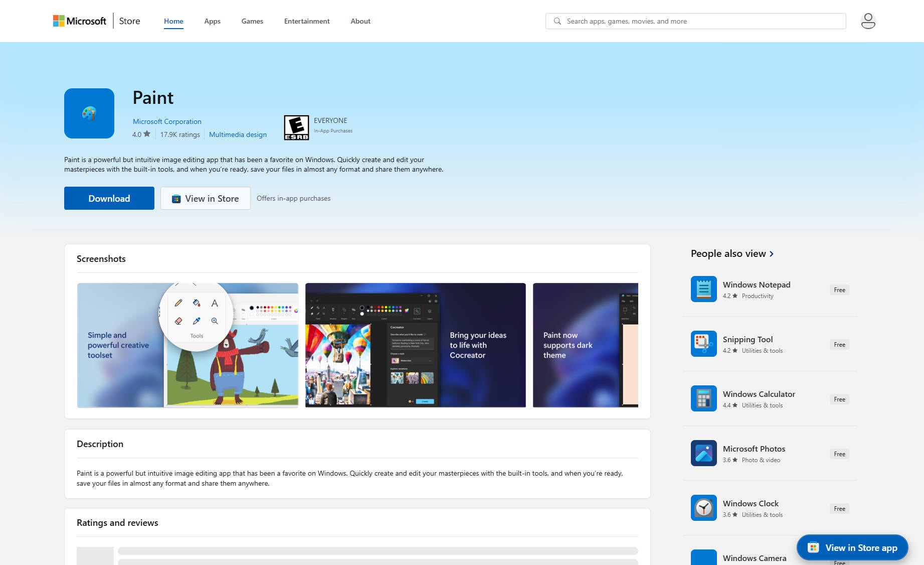Click the 4.0 star rating

(x=141, y=134)
